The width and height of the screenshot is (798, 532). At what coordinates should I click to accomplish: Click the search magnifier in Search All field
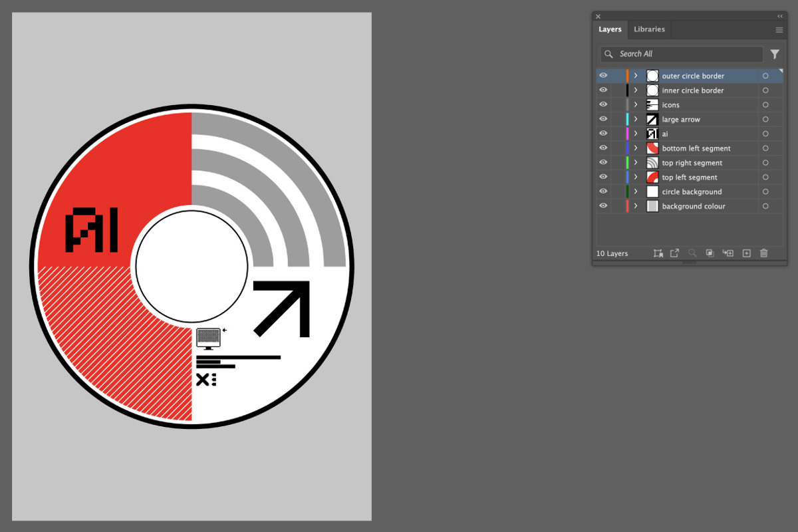pyautogui.click(x=608, y=54)
